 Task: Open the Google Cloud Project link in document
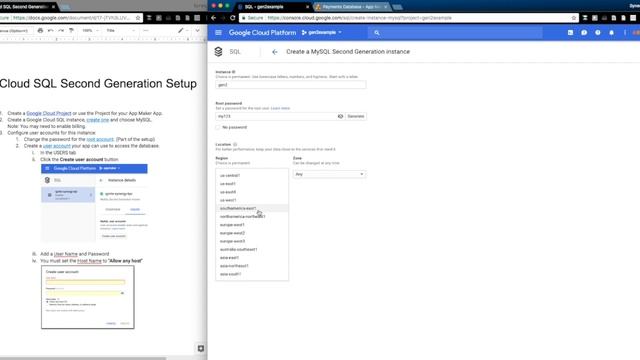point(49,113)
